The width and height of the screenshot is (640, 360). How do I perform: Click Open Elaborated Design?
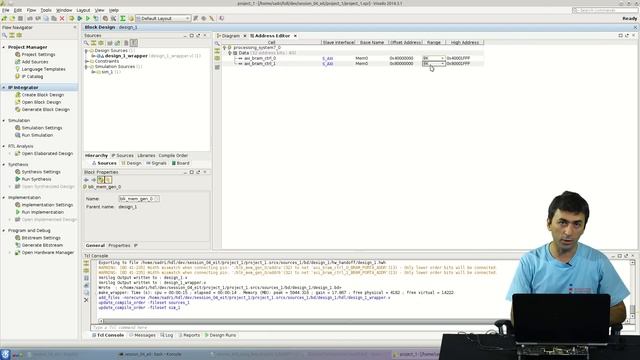pos(47,153)
